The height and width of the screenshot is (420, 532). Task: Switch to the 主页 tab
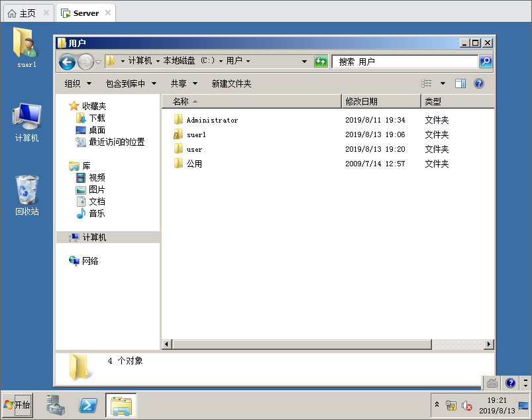[x=27, y=13]
